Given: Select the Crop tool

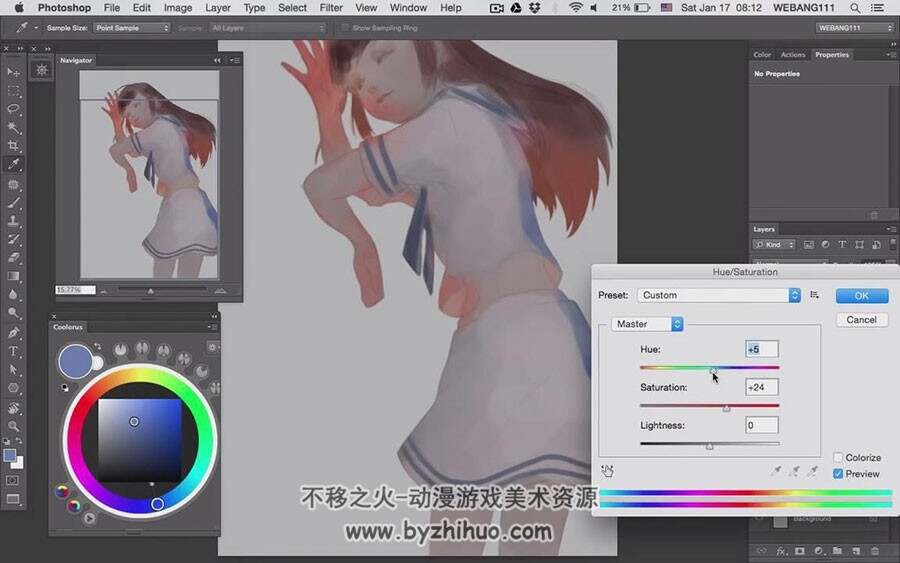Looking at the screenshot, I should tap(13, 146).
